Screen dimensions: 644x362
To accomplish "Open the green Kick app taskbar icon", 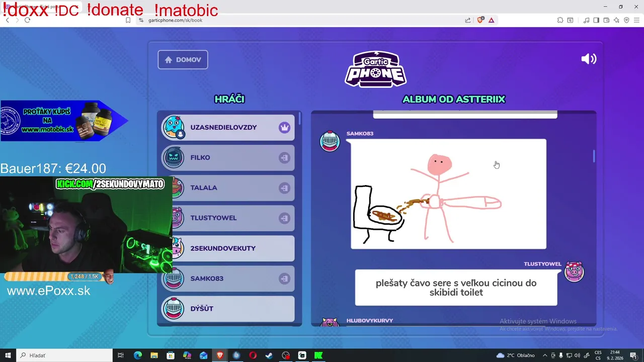I will click(x=318, y=355).
